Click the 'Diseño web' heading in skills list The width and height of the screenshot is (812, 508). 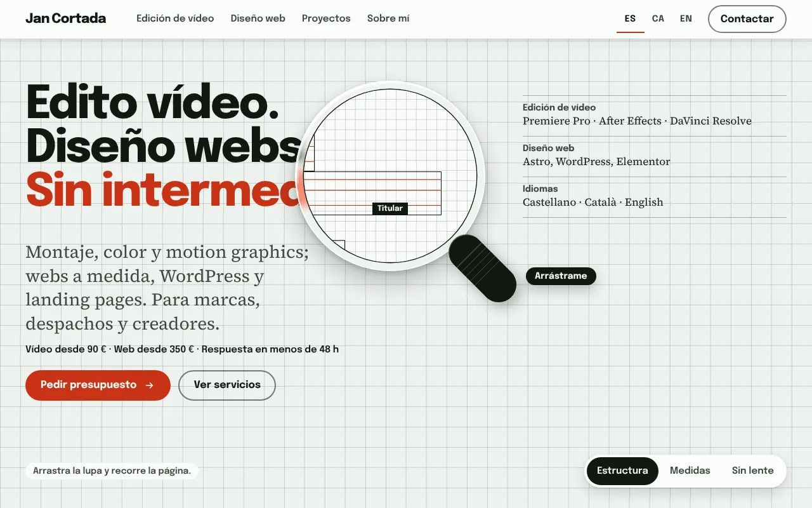tap(548, 148)
